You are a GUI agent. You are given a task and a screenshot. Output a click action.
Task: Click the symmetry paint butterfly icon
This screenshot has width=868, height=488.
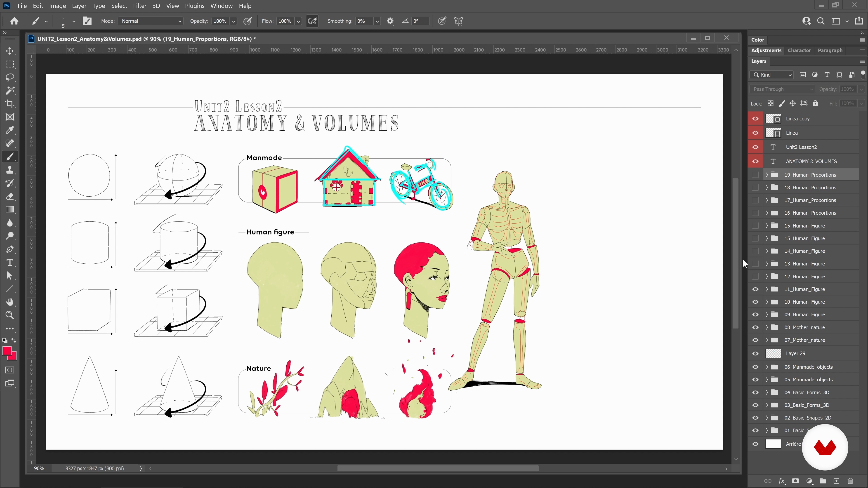click(x=459, y=21)
